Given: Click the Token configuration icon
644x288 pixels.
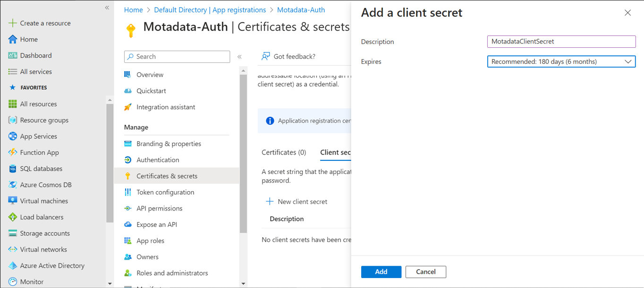Looking at the screenshot, I should (x=128, y=192).
